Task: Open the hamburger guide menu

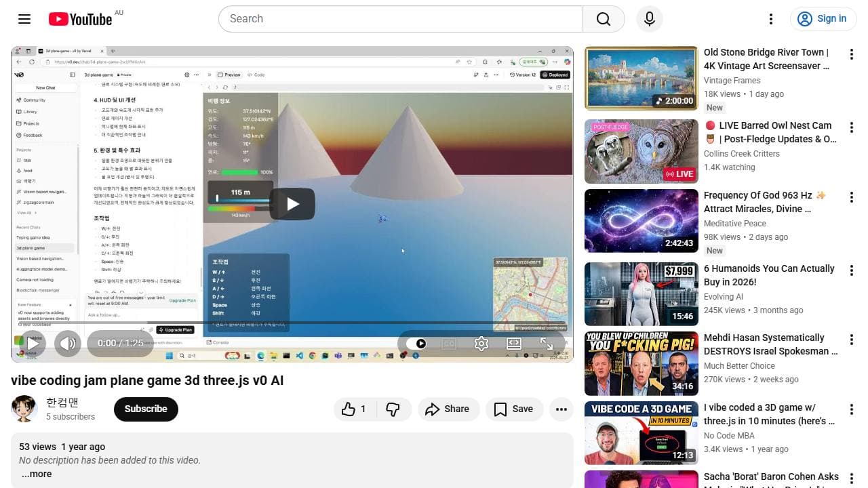Action: pos(24,19)
